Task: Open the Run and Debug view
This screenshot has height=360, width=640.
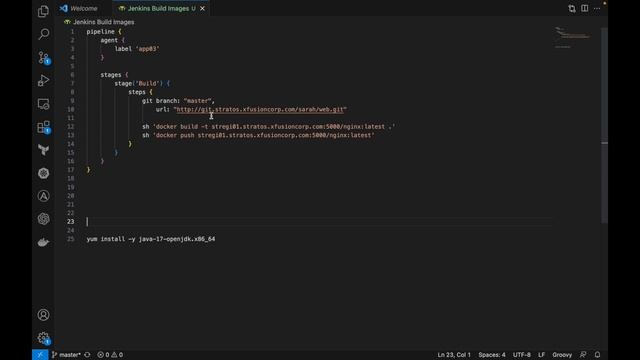Action: point(43,80)
